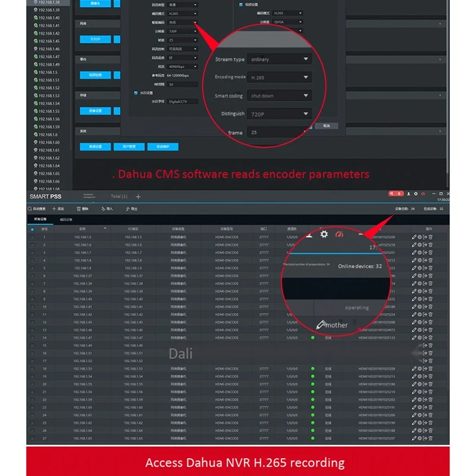The image size is (476, 476).
Task: Click the grey cancel button in encoder dialog
Action: pyautogui.click(x=326, y=126)
